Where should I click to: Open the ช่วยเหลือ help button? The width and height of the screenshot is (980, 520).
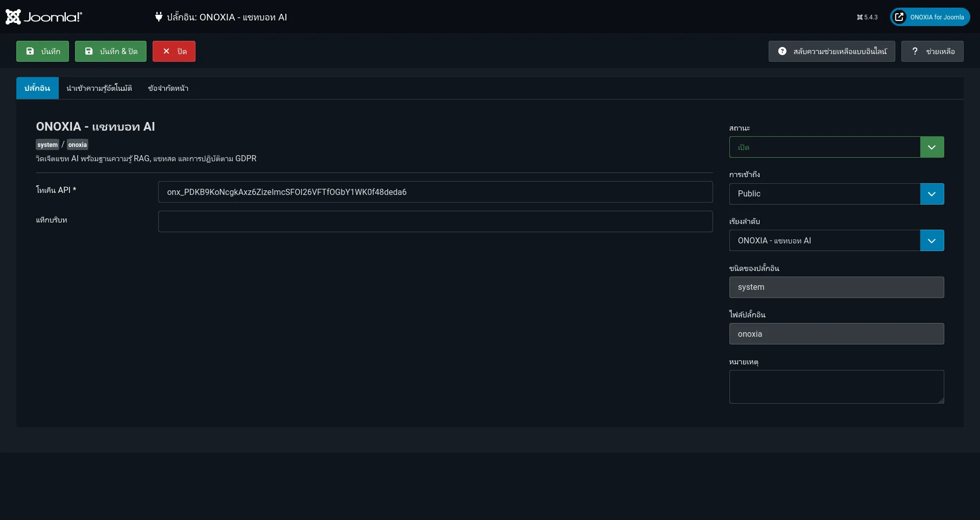tap(933, 51)
